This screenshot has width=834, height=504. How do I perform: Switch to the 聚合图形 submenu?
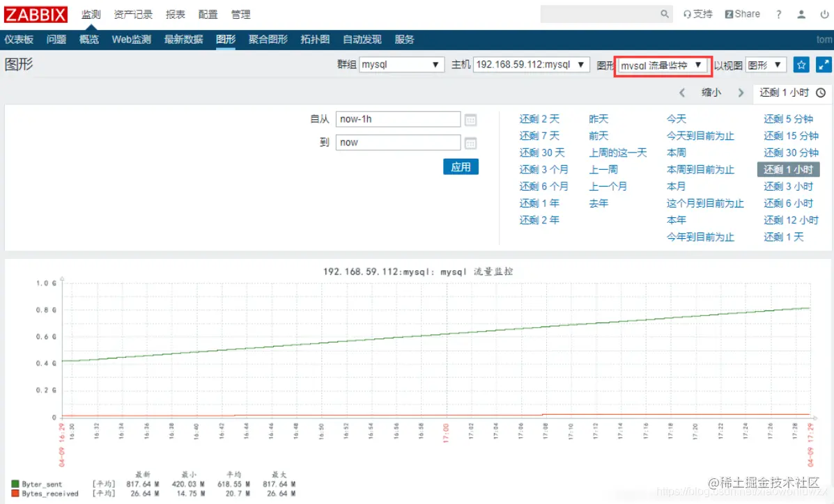pos(268,40)
